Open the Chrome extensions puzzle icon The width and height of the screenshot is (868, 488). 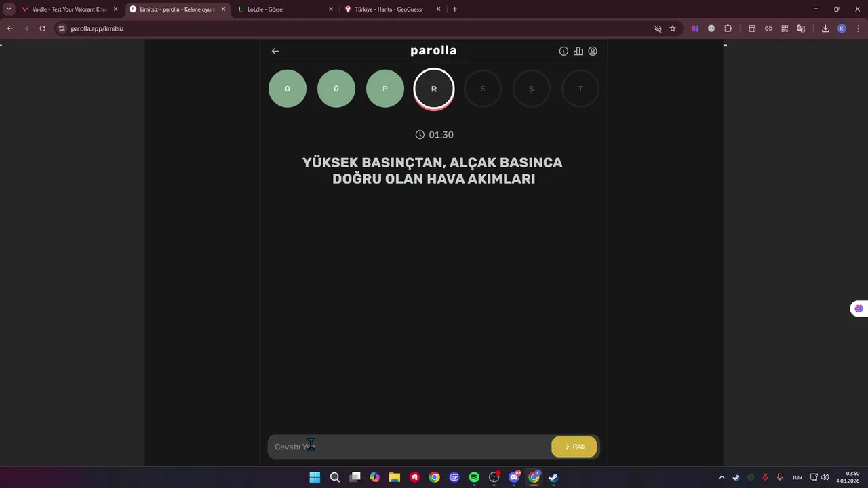point(728,28)
